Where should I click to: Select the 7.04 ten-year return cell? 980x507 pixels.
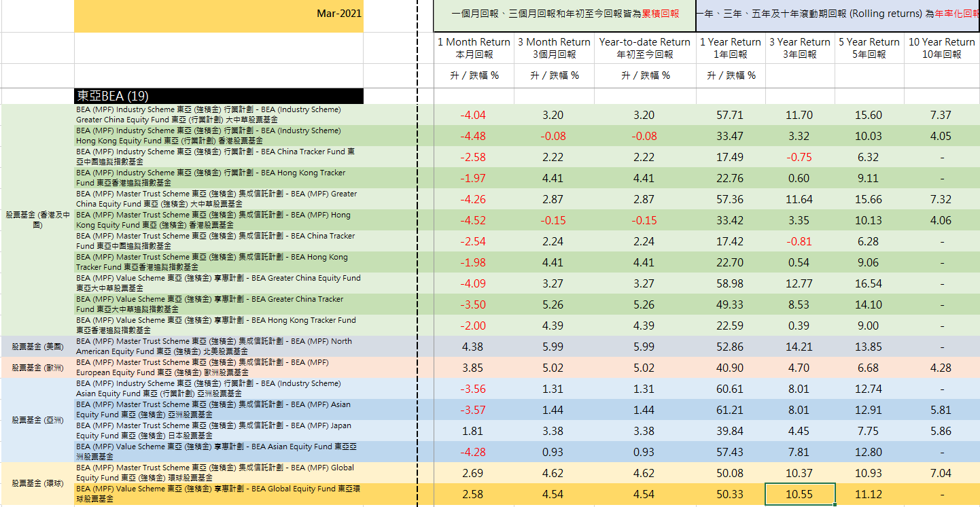click(x=942, y=473)
